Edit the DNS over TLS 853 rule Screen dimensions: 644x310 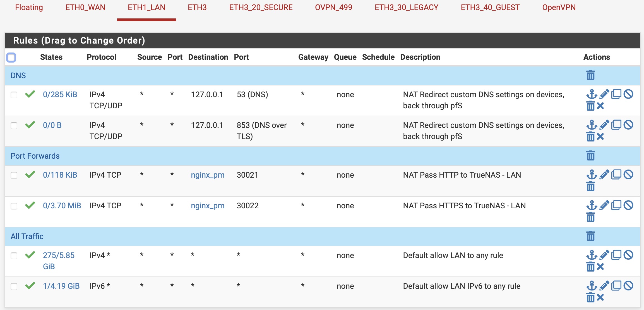click(x=604, y=125)
